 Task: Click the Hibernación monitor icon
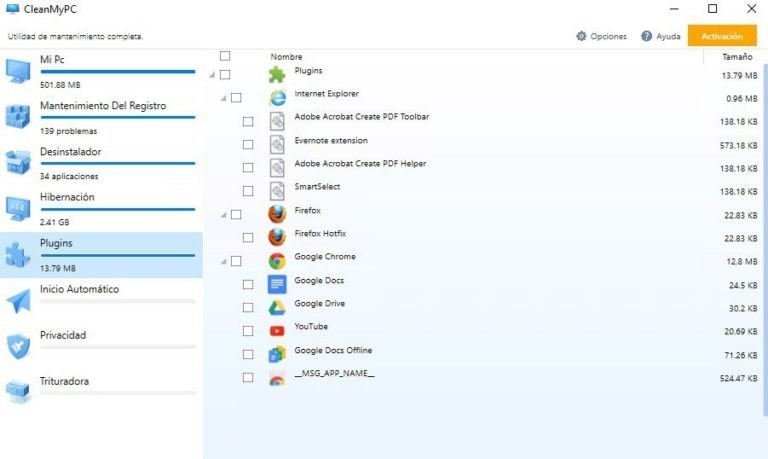pyautogui.click(x=18, y=208)
